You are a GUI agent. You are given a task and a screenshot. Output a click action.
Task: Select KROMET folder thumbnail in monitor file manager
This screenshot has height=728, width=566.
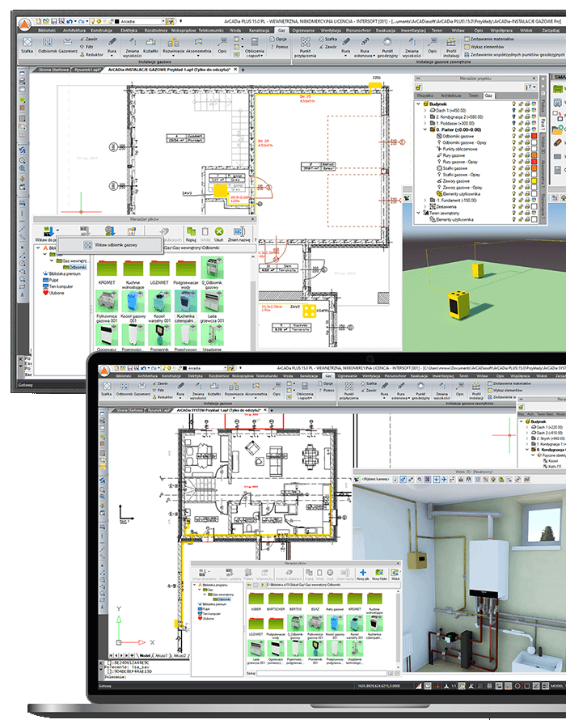[107, 272]
